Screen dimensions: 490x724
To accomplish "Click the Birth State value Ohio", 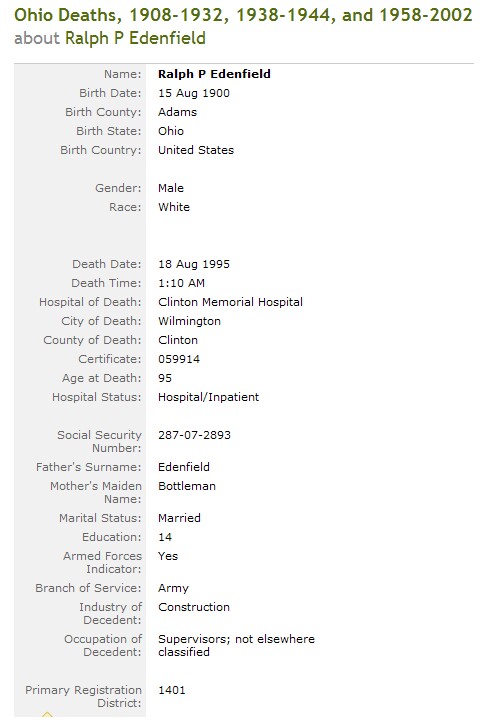I will (171, 131).
